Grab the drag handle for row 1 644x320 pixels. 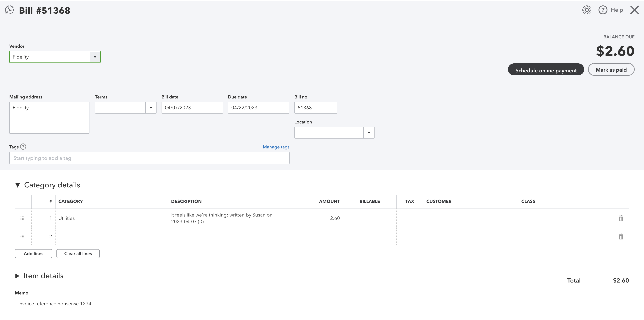point(22,218)
